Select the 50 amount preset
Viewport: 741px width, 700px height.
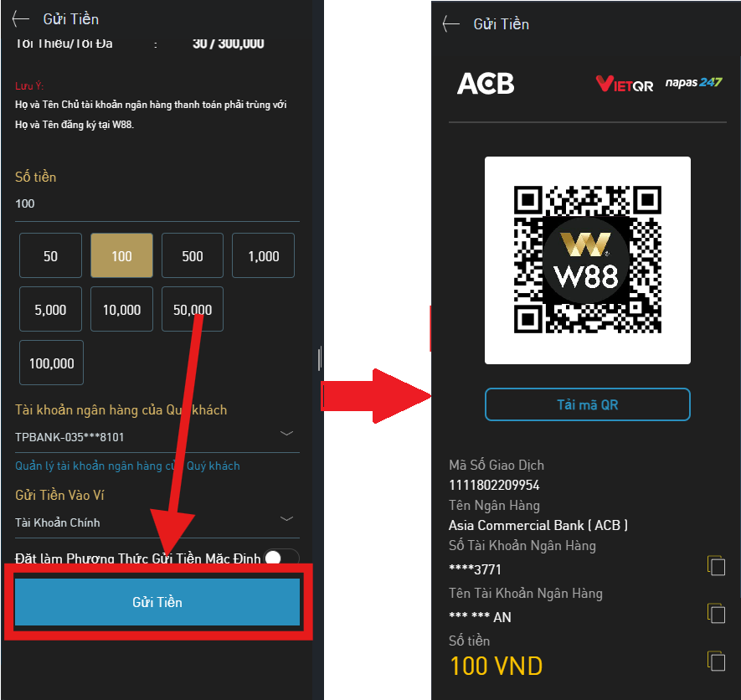[x=50, y=255]
